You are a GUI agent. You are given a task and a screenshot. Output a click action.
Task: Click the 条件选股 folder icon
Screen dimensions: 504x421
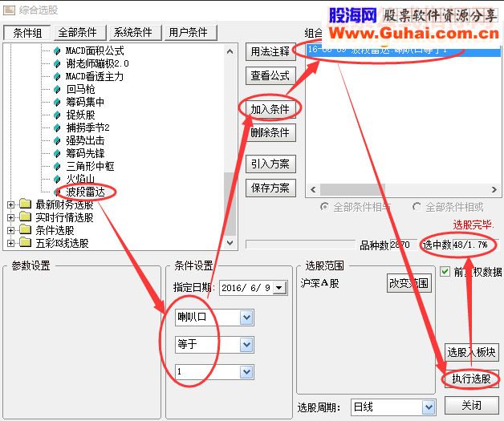(25, 230)
